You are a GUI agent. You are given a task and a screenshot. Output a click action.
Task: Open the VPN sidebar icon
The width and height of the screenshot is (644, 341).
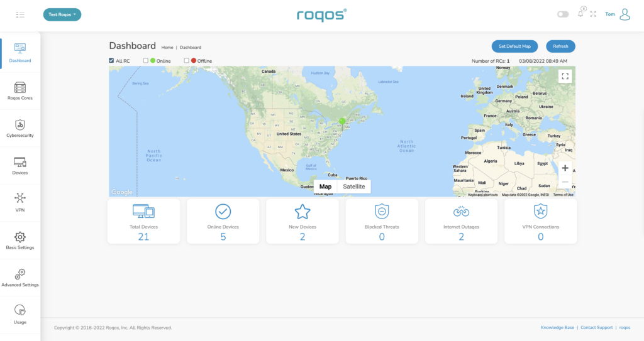tap(19, 198)
